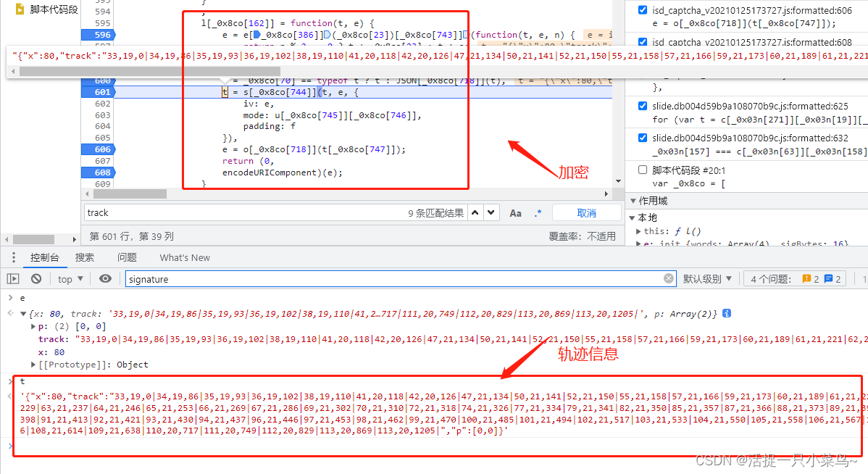Uncheck breakpoint at slide.db004d line 625

[643, 107]
